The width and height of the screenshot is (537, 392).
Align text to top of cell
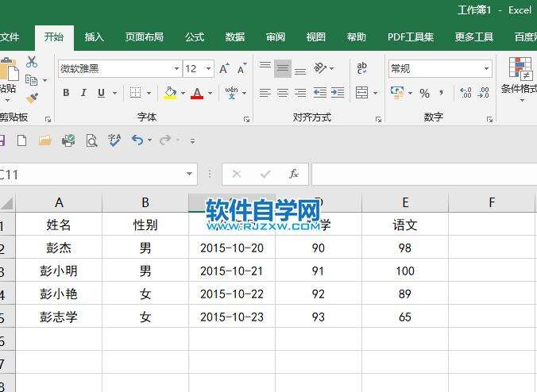click(265, 65)
